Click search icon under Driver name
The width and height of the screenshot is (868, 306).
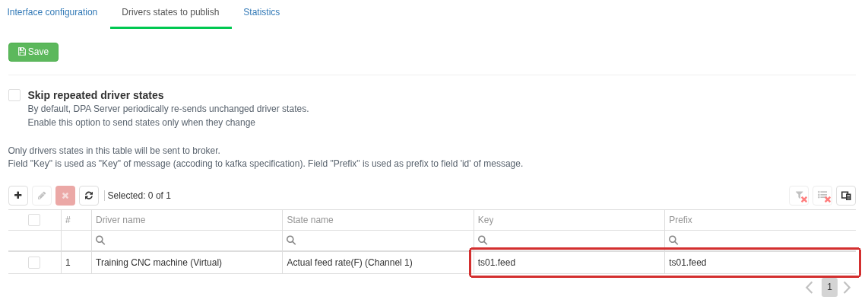point(100,240)
